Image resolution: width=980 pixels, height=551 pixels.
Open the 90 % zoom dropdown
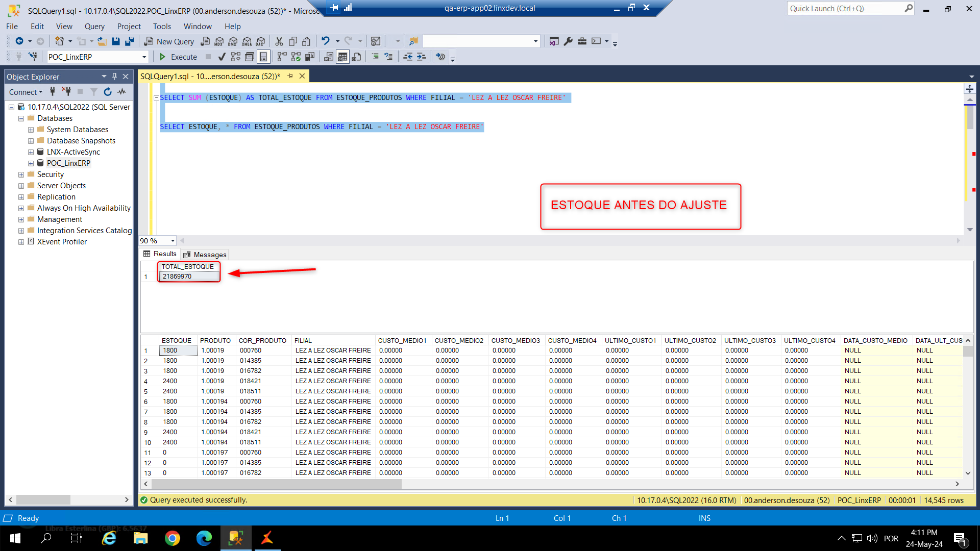point(173,241)
